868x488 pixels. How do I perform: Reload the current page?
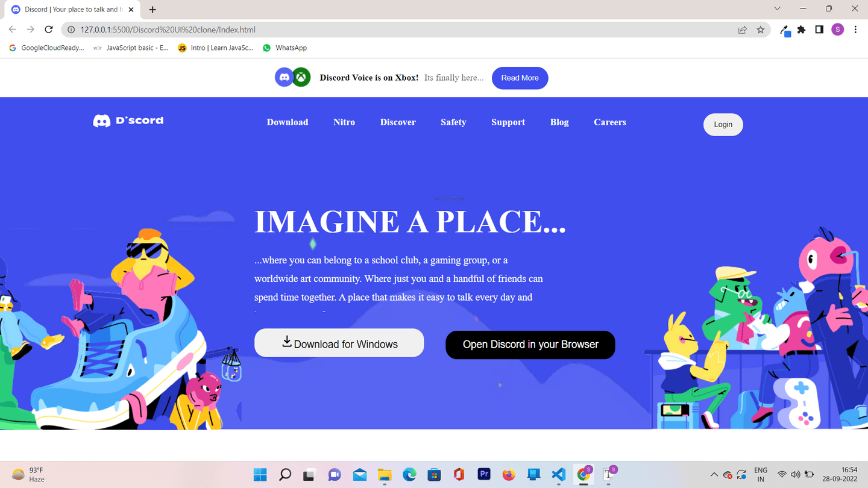49,30
